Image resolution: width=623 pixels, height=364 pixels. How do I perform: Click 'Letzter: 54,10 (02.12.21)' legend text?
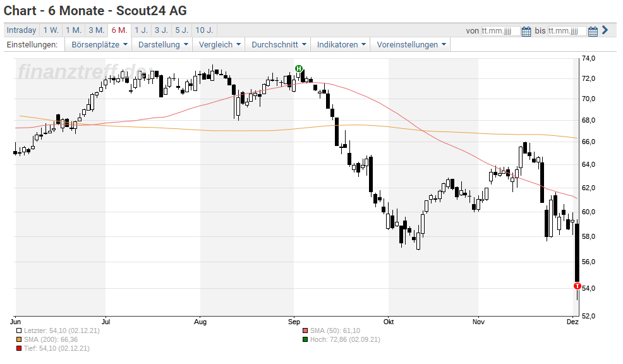click(x=61, y=331)
